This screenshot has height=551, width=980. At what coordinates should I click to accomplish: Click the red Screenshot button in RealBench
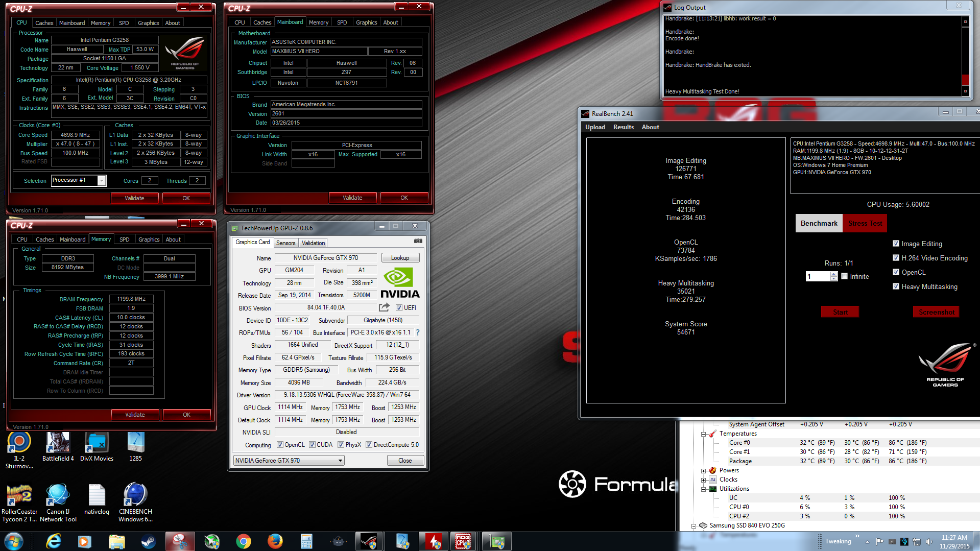[x=936, y=312]
